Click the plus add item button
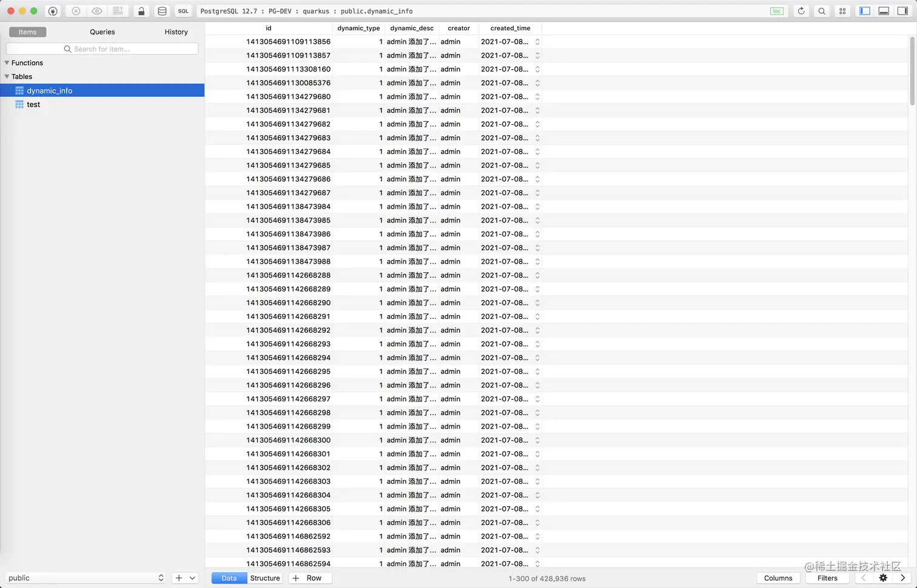This screenshot has height=588, width=917. (179, 578)
